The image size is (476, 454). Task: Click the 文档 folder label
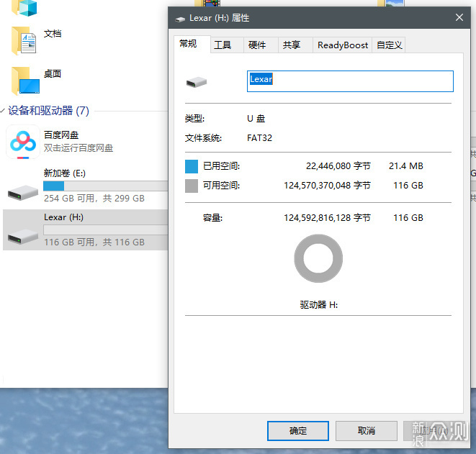(53, 34)
